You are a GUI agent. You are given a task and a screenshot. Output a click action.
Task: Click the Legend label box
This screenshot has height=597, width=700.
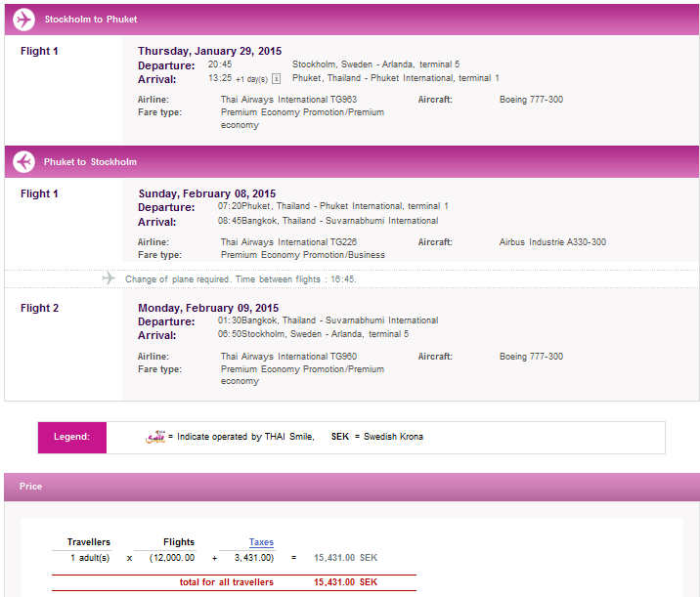click(72, 438)
